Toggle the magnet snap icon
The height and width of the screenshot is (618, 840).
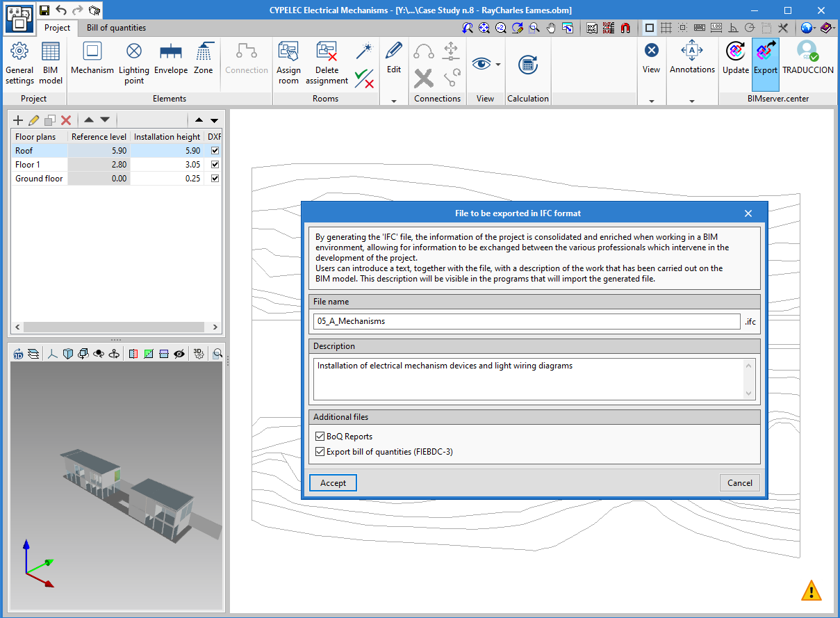coord(625,28)
